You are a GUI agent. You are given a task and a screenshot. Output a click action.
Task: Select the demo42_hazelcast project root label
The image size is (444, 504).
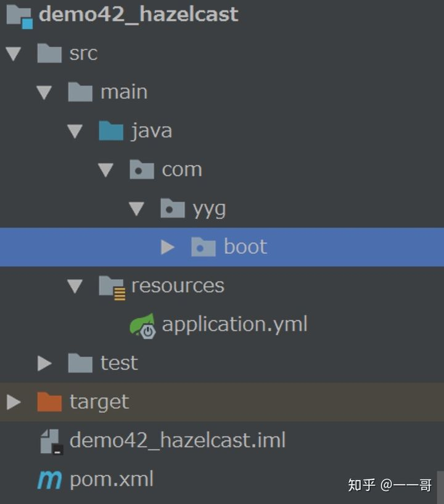(x=139, y=15)
